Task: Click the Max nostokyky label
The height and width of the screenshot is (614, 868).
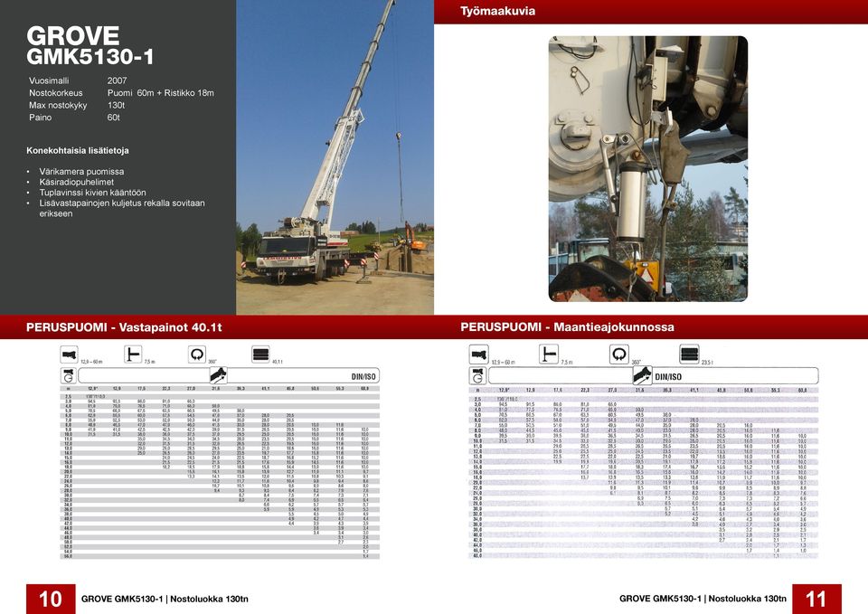Action: point(58,105)
